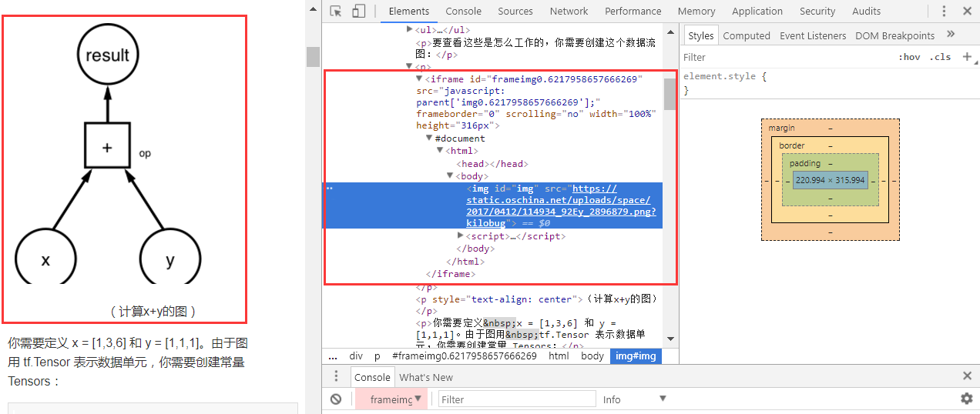
Task: Select #frameimg breadcrumb item
Action: click(x=464, y=356)
